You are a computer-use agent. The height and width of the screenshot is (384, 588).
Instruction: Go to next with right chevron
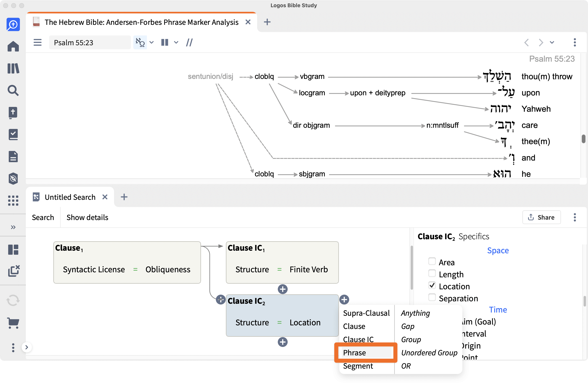click(541, 42)
